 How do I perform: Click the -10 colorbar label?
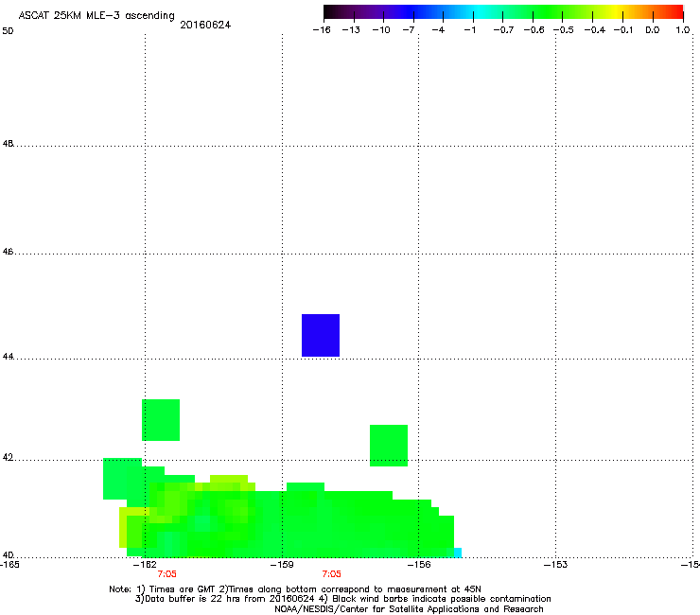381,30
